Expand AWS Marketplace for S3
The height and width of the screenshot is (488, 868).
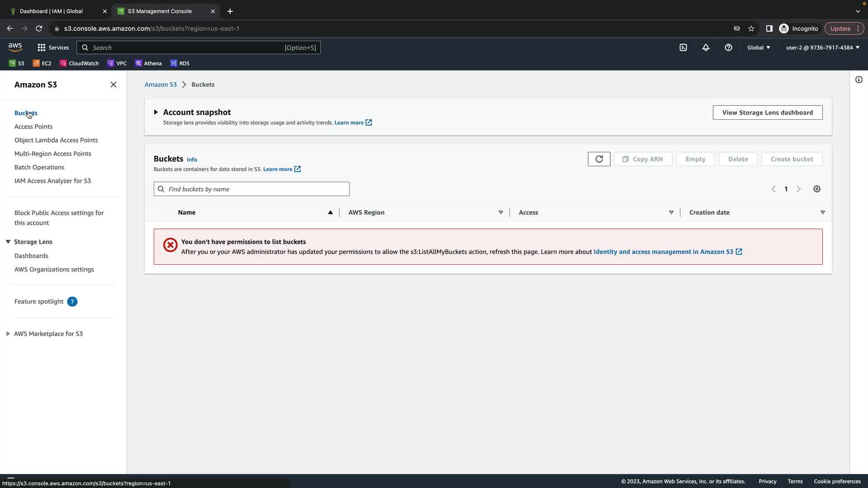coord(8,334)
